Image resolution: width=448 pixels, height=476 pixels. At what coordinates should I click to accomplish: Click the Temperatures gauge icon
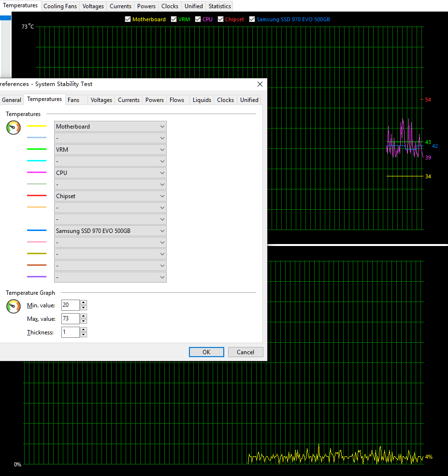coord(14,128)
